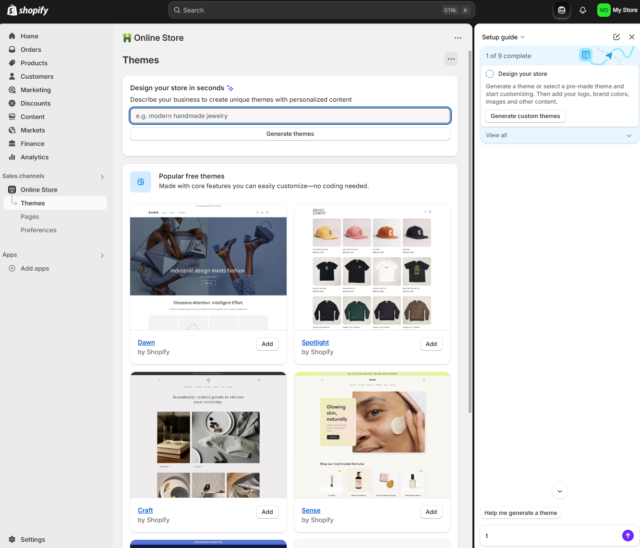Open the Setup guide dropdown
The height and width of the screenshot is (548, 640).
(x=503, y=37)
